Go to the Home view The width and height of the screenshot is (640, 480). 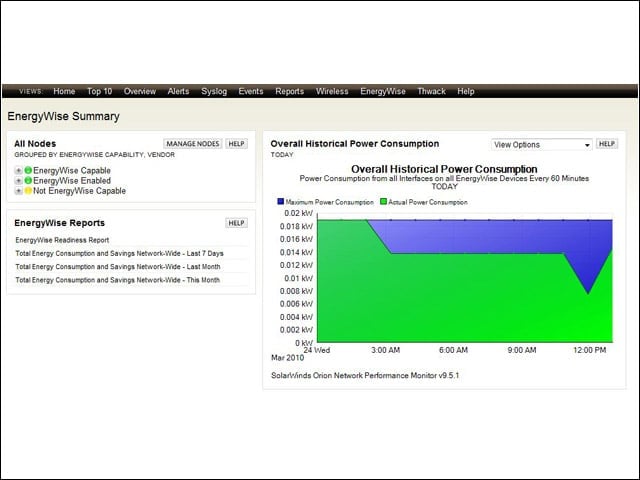pyautogui.click(x=64, y=91)
